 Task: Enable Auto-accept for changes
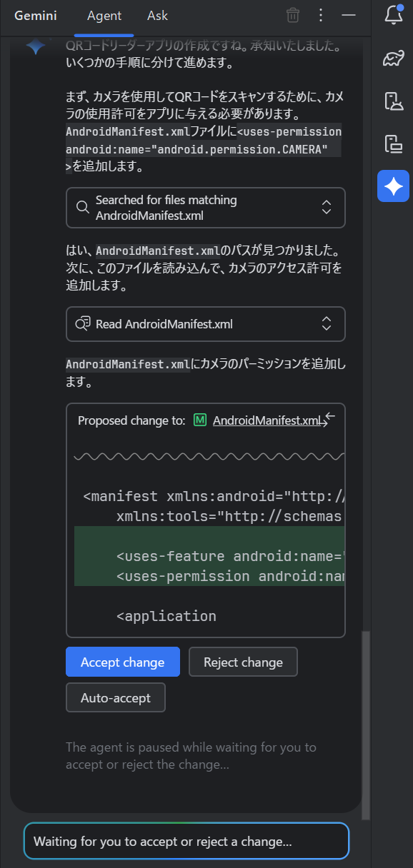tap(115, 697)
